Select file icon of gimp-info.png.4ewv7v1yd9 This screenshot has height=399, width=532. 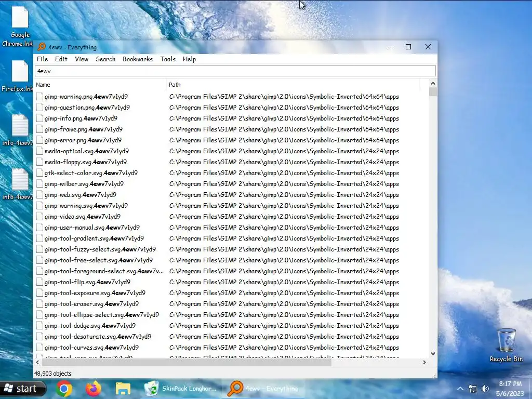[39, 118]
